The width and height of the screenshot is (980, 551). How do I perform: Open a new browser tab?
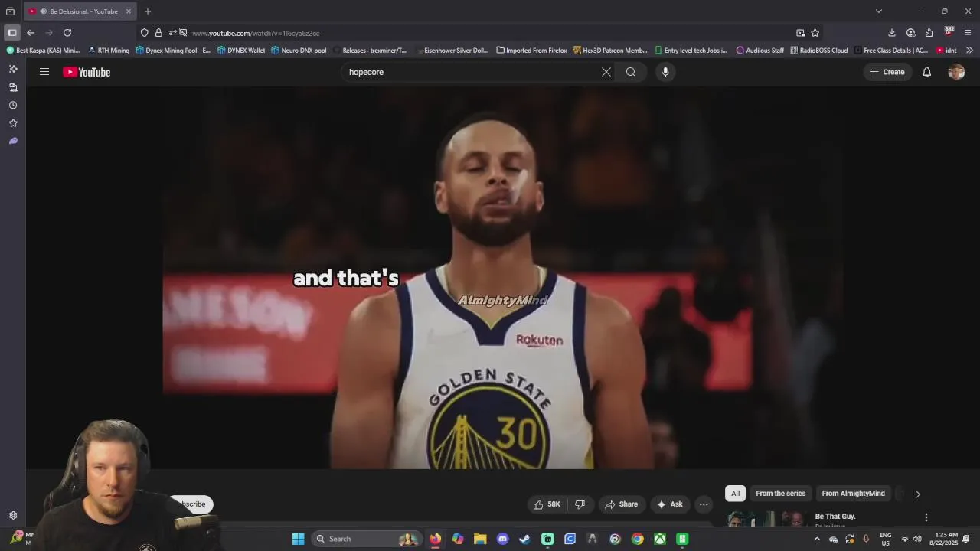coord(148,11)
